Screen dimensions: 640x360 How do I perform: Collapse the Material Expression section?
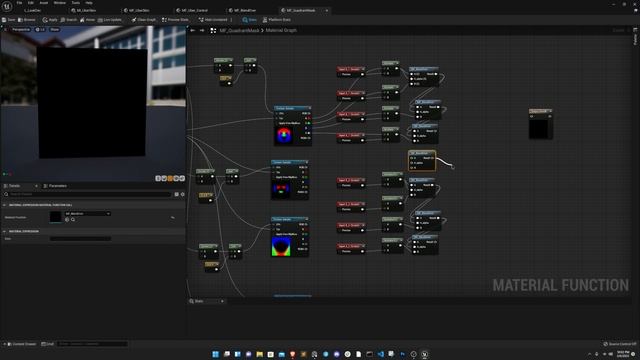point(4,231)
